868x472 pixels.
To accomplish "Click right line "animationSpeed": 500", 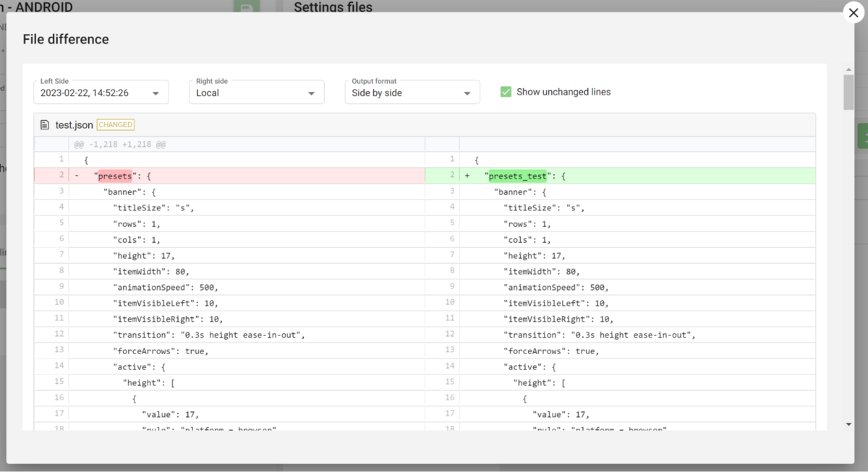I will coord(556,288).
